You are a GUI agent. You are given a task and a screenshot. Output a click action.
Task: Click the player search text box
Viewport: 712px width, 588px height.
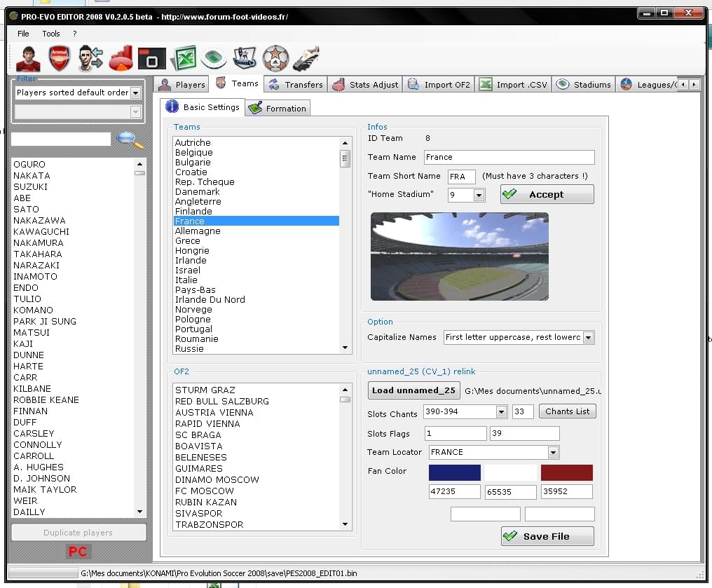[61, 139]
